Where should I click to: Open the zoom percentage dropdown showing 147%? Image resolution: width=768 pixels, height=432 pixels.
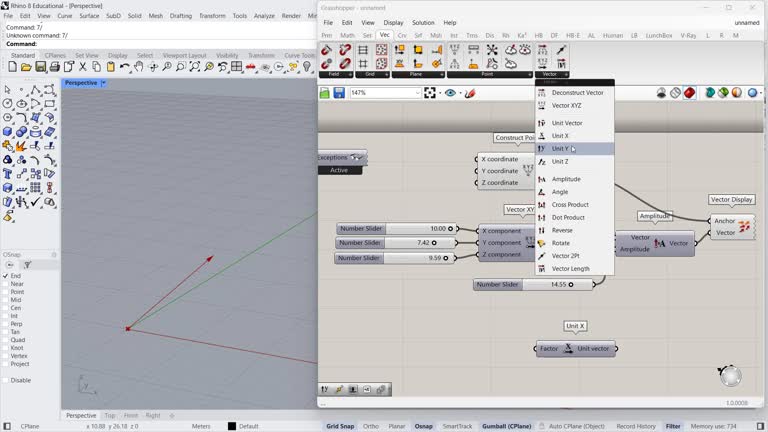(x=415, y=93)
